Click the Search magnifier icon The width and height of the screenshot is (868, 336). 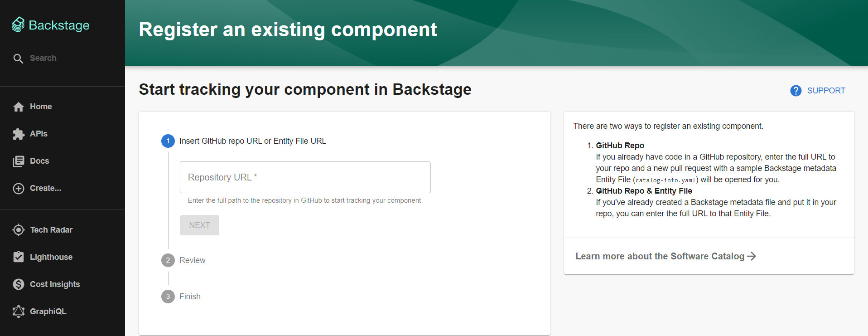pyautogui.click(x=18, y=58)
